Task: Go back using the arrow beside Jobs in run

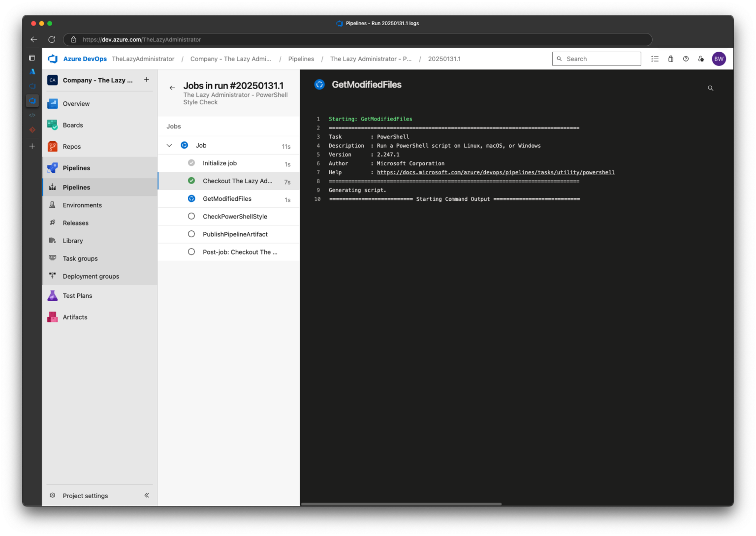Action: click(x=172, y=88)
